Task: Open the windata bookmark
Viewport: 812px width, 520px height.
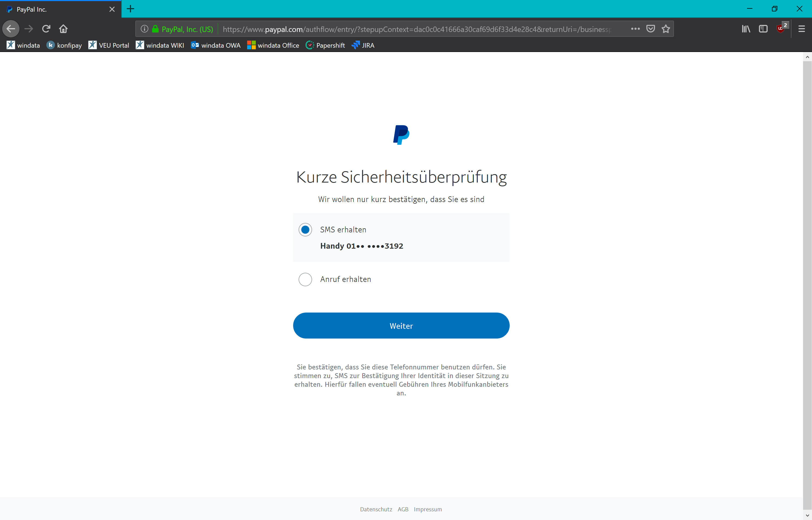Action: (23, 45)
